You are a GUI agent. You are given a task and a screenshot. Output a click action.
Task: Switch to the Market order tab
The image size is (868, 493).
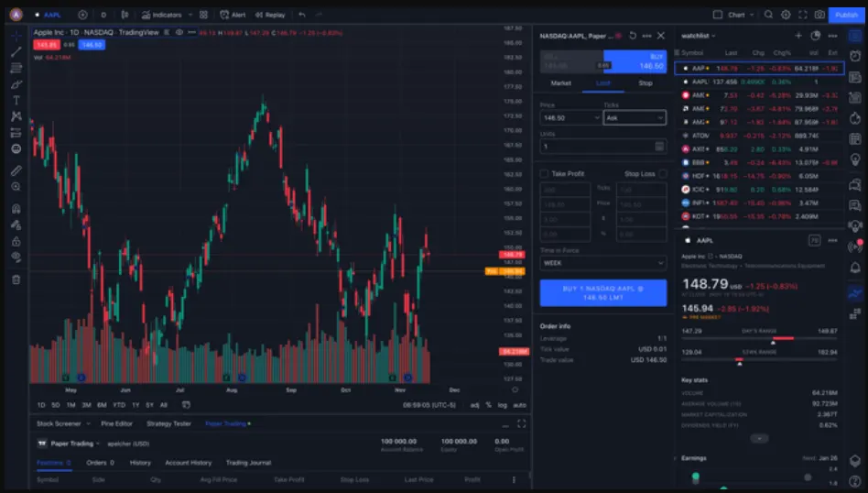pos(560,83)
